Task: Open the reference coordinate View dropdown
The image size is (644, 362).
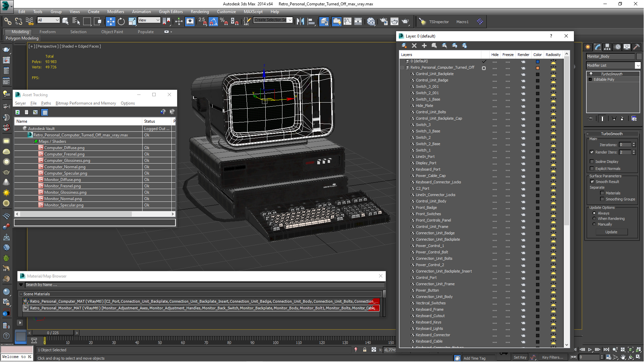Action: [157, 20]
